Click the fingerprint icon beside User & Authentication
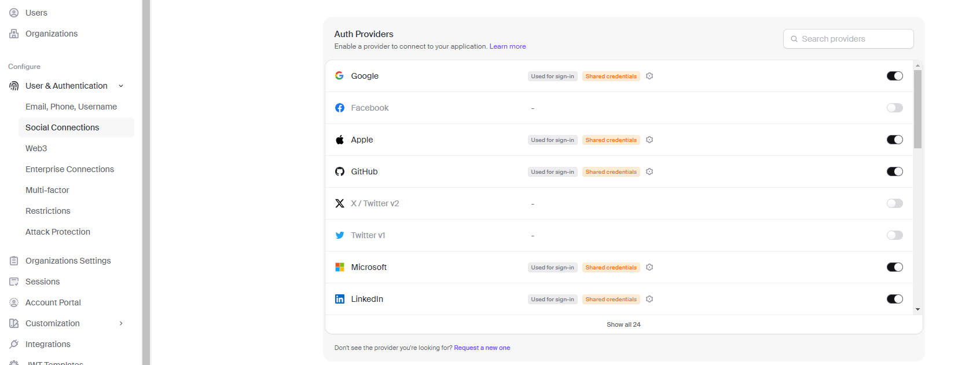 [14, 86]
